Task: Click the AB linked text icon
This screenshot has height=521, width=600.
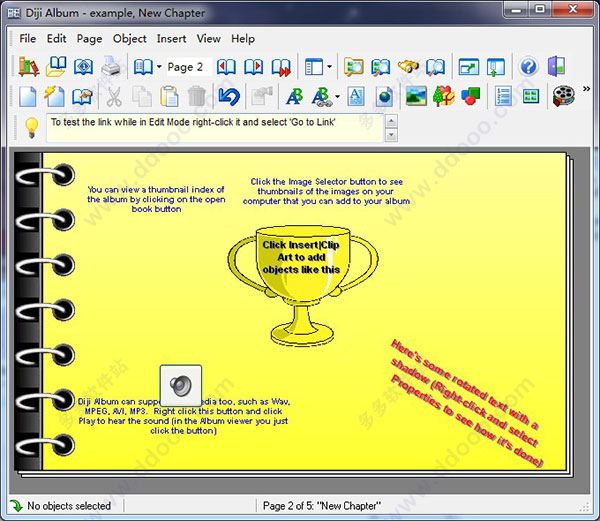Action: [x=322, y=96]
